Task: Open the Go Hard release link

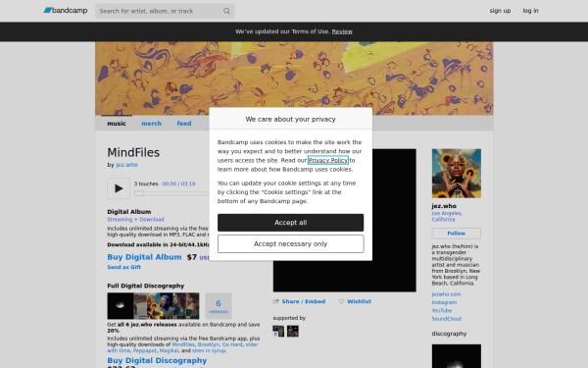Action: [232, 344]
